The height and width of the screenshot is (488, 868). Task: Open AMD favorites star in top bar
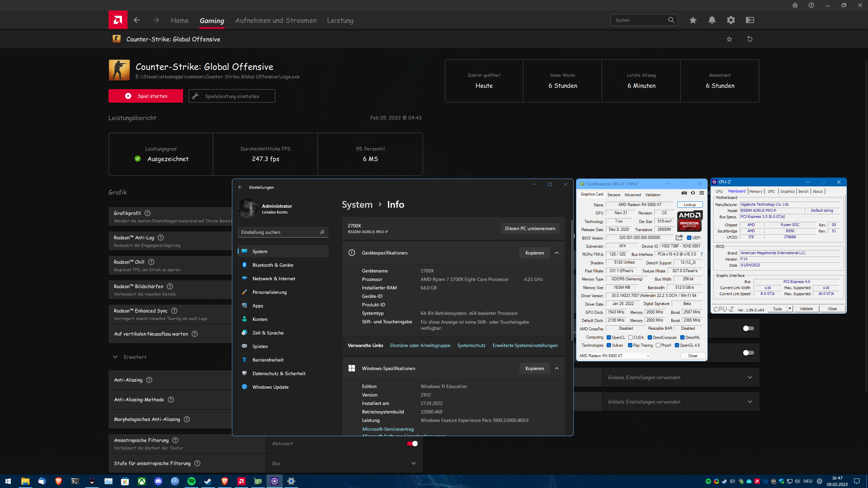tap(693, 20)
